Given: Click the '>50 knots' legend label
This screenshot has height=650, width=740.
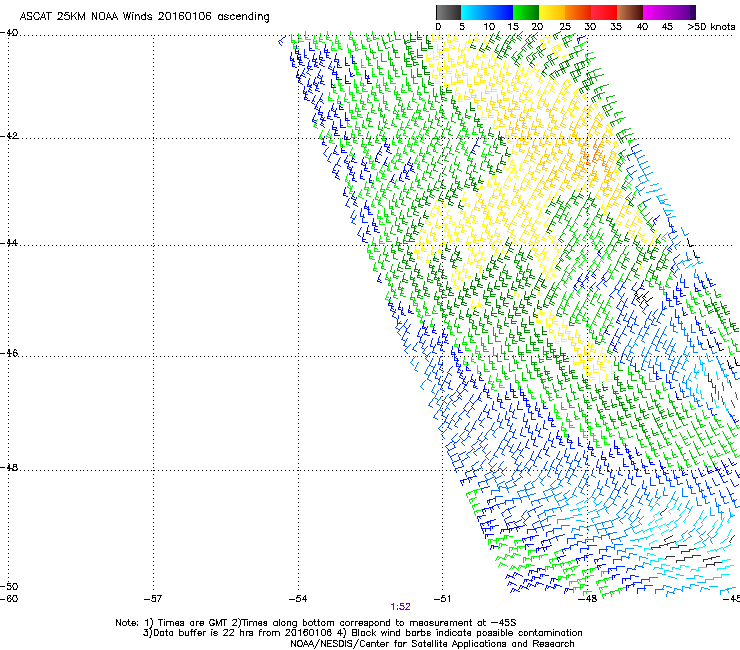Looking at the screenshot, I should click(711, 27).
